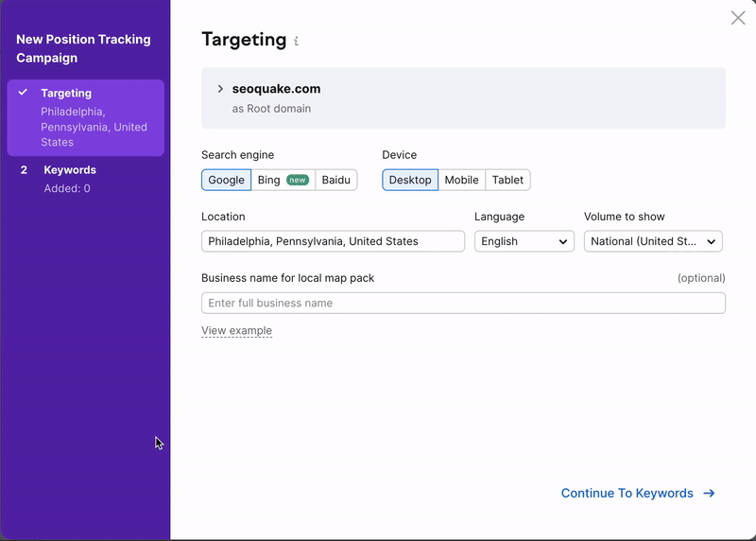Click the 'as Root domain' text

pos(271,109)
